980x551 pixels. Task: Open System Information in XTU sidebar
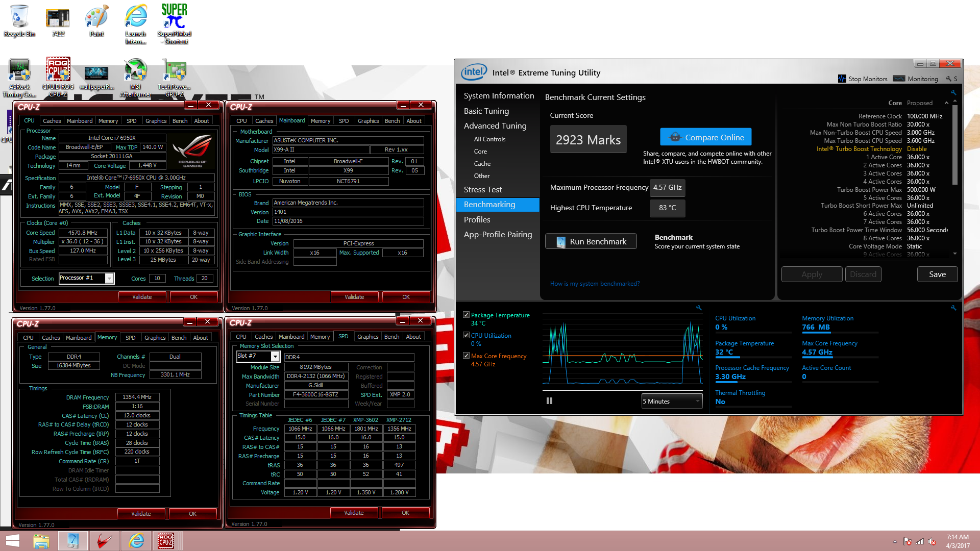click(x=499, y=95)
